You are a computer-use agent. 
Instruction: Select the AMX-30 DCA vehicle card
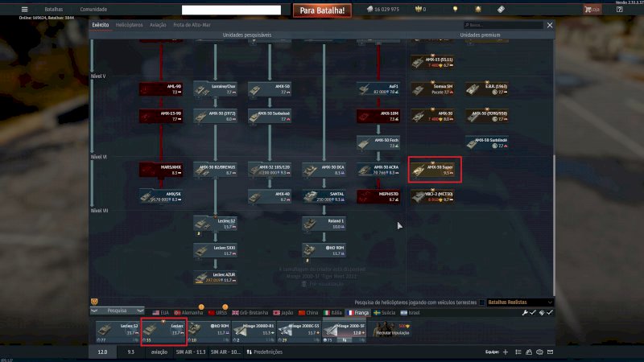[324, 170]
